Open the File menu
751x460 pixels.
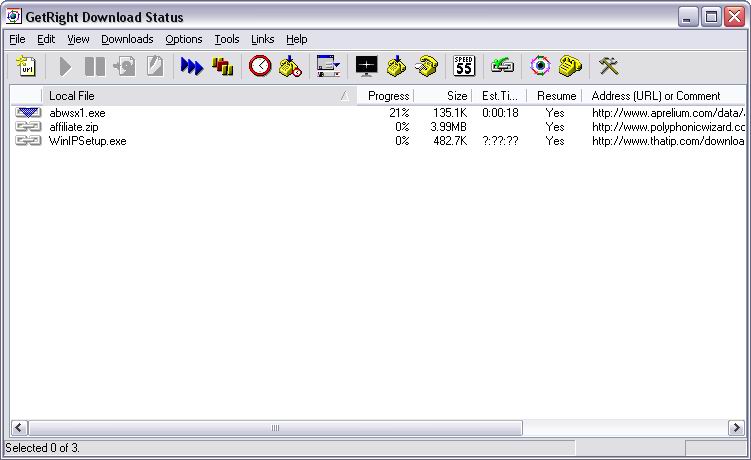coord(17,39)
